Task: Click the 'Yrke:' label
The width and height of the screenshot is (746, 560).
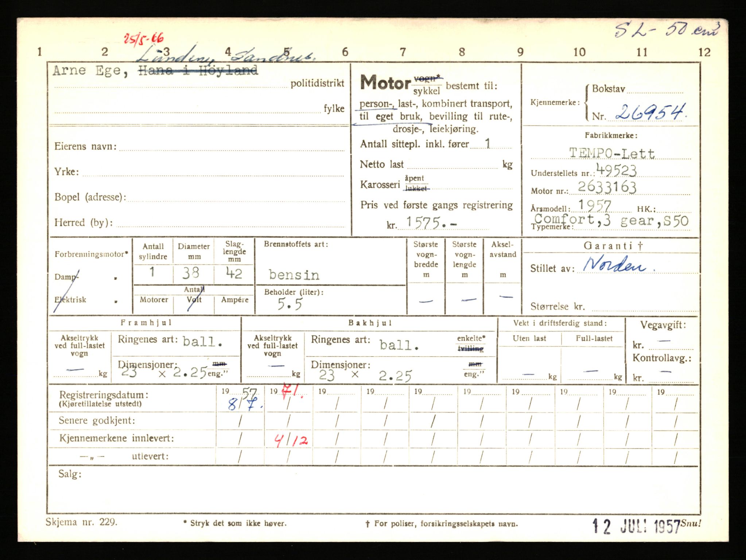Action: click(67, 172)
